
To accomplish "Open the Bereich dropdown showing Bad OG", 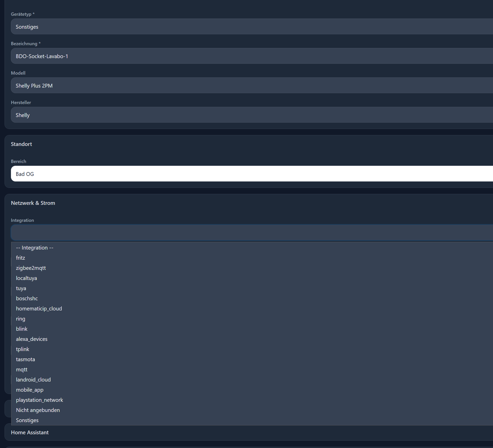I will pos(251,174).
